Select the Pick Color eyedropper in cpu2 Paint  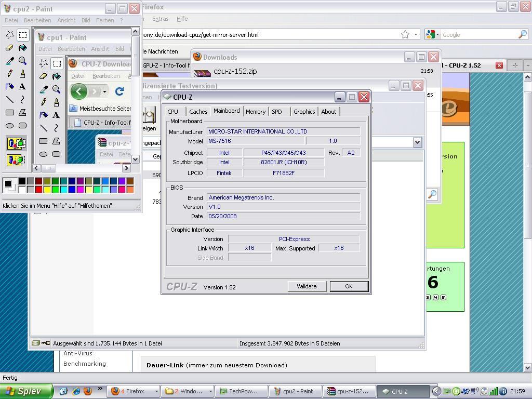pyautogui.click(x=10, y=61)
